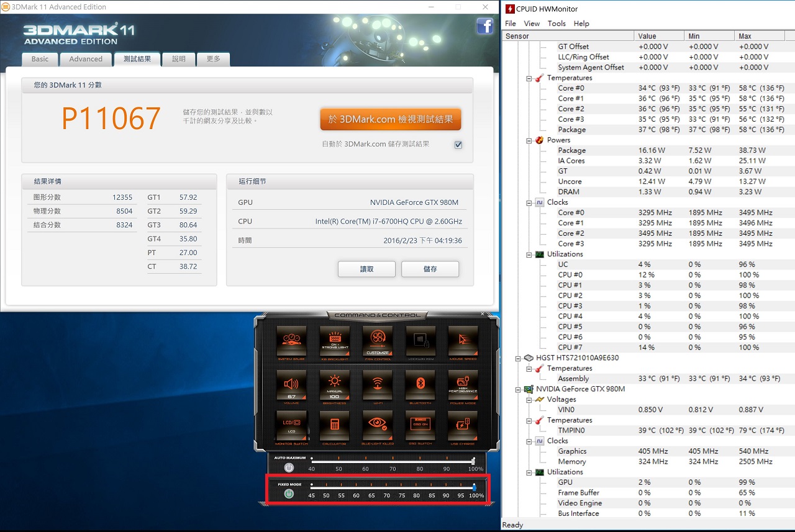Image resolution: width=795 pixels, height=532 pixels.
Task: Open Mouse Speed tile
Action: (463, 341)
